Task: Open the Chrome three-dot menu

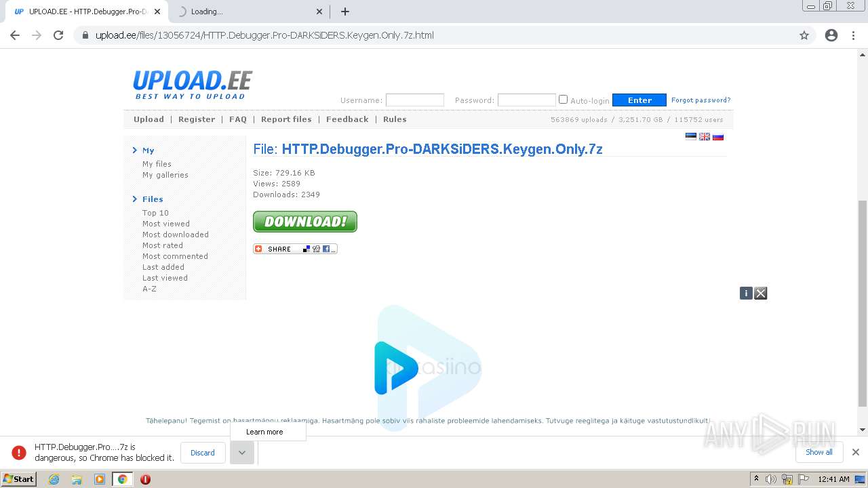Action: (853, 35)
